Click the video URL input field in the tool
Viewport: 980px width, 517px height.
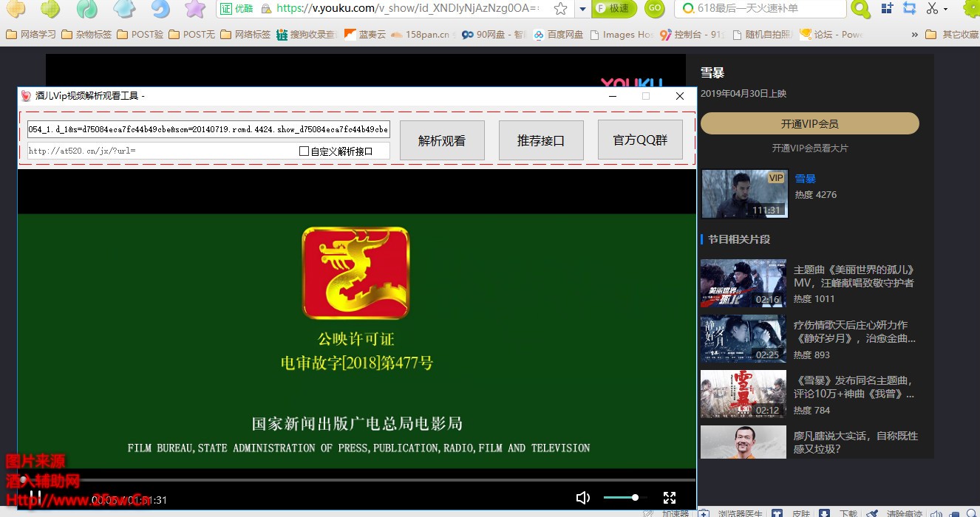tap(208, 129)
